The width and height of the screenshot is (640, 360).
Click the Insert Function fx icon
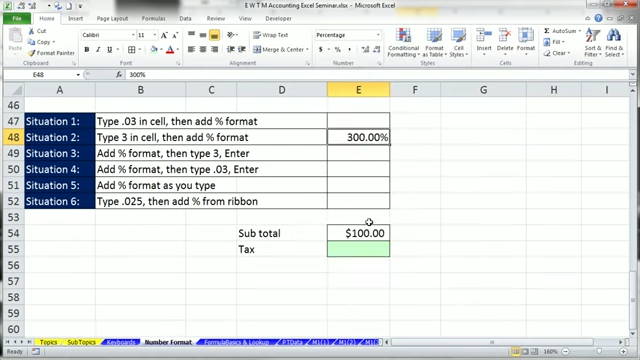coord(119,75)
